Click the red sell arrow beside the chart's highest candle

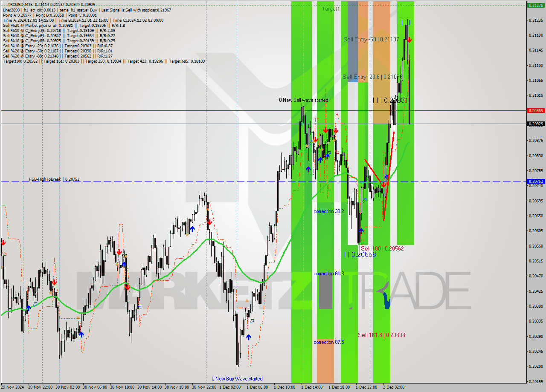[409, 40]
